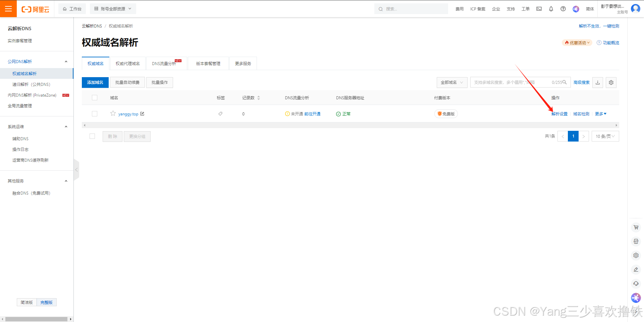This screenshot has height=322, width=644.
Task: Click the second right sidebar icon below cart
Action: [636, 241]
